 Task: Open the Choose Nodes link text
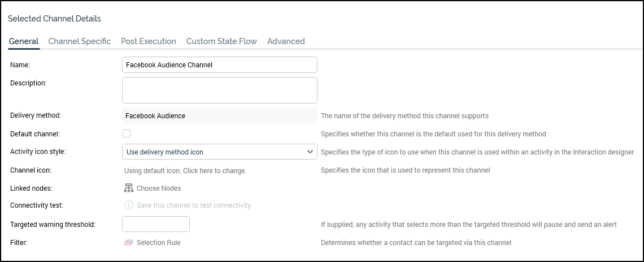159,188
